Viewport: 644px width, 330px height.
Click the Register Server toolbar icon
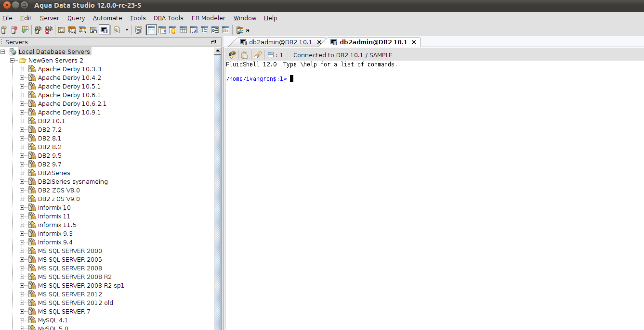tap(4, 30)
